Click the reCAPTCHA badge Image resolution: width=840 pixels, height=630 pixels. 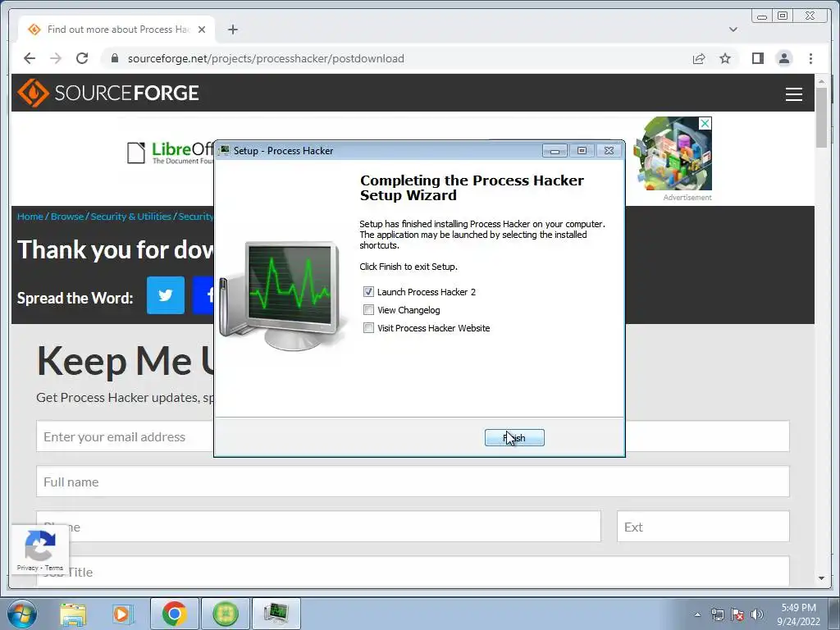click(x=39, y=549)
